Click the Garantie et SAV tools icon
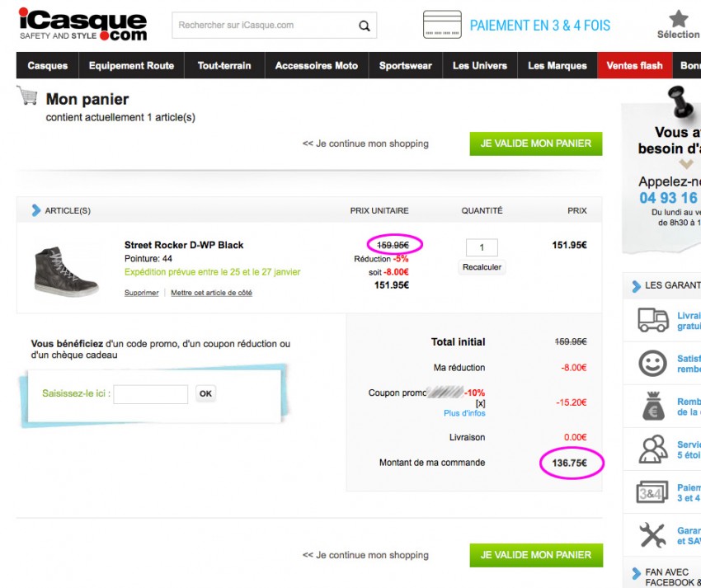The height and width of the screenshot is (588, 701). [x=652, y=534]
